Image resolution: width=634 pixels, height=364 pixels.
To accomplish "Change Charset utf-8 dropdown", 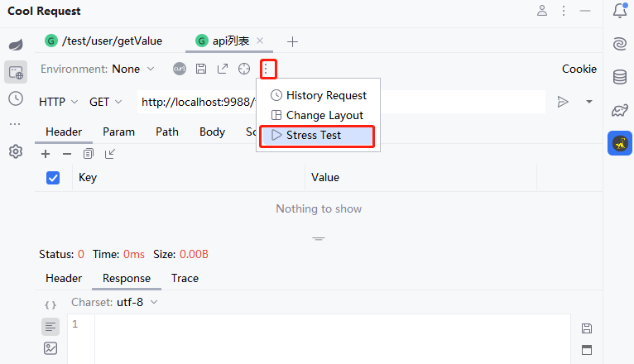I will pyautogui.click(x=137, y=302).
